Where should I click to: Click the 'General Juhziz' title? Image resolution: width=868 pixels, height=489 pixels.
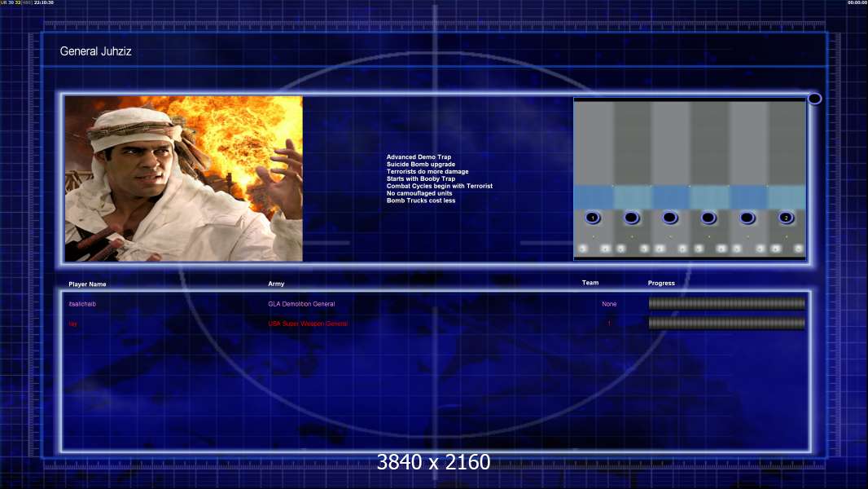click(x=96, y=51)
